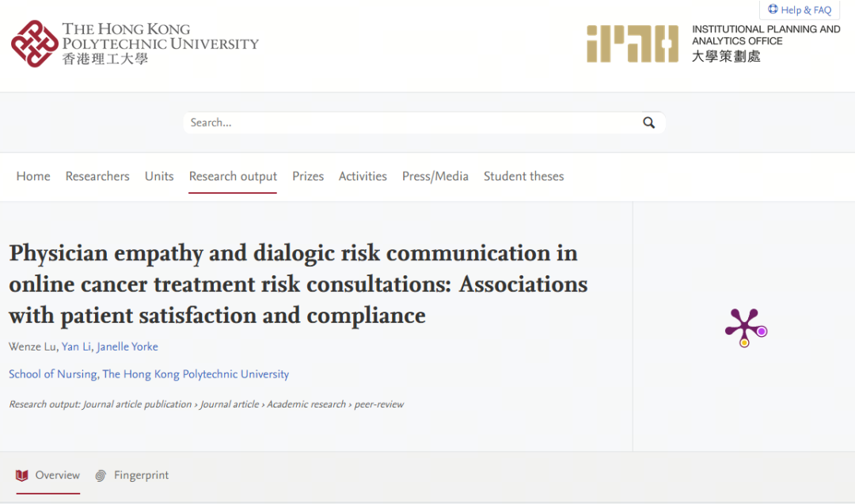Image resolution: width=855 pixels, height=504 pixels.
Task: Click the 'Research output: Journal article publication' text
Action: [101, 404]
